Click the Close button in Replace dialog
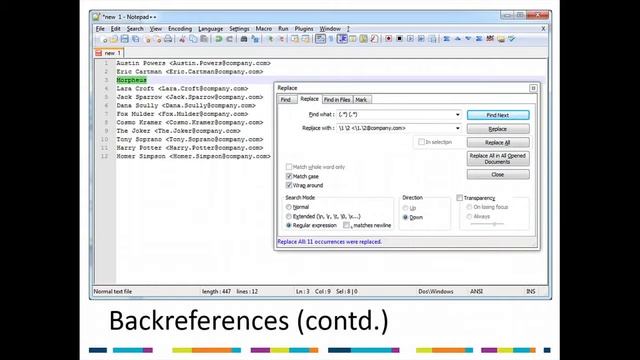Viewport: 640px width, 360px height. pos(498,175)
